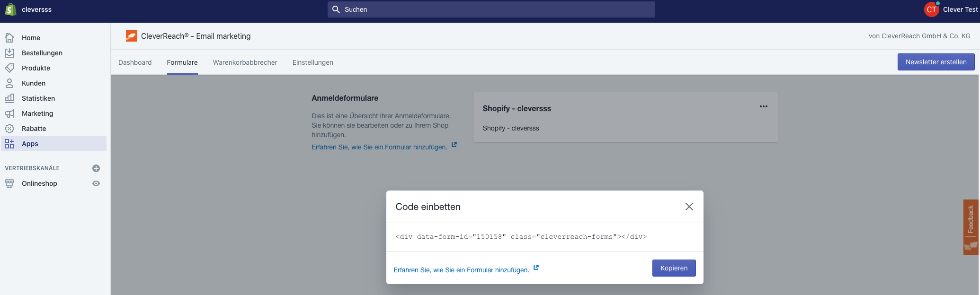980x295 pixels.
Task: Click the CleverReach app logo icon
Action: pos(132,36)
